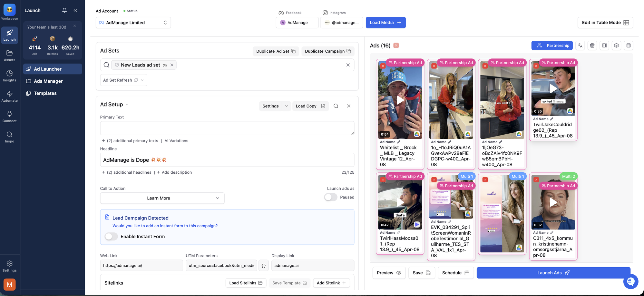Click Add Sitelink
Viewport: 644px width, 296px height.
331,283
